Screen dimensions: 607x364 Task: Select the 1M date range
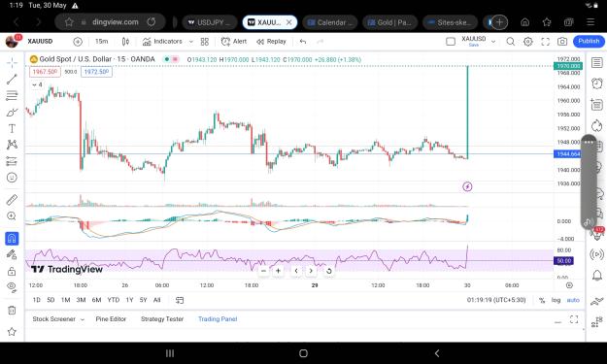65,300
